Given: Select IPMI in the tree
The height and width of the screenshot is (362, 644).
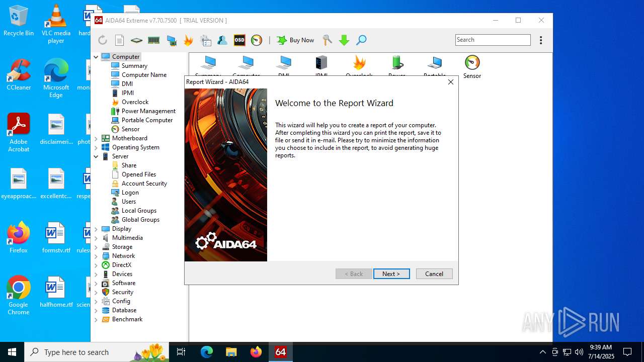Looking at the screenshot, I should (x=128, y=93).
